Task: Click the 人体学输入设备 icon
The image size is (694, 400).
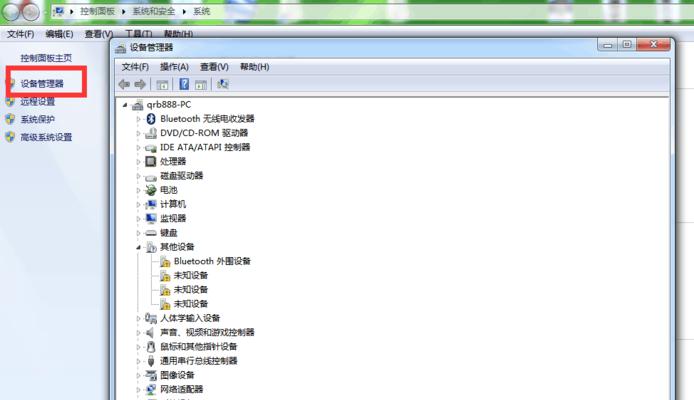Action: pyautogui.click(x=151, y=318)
